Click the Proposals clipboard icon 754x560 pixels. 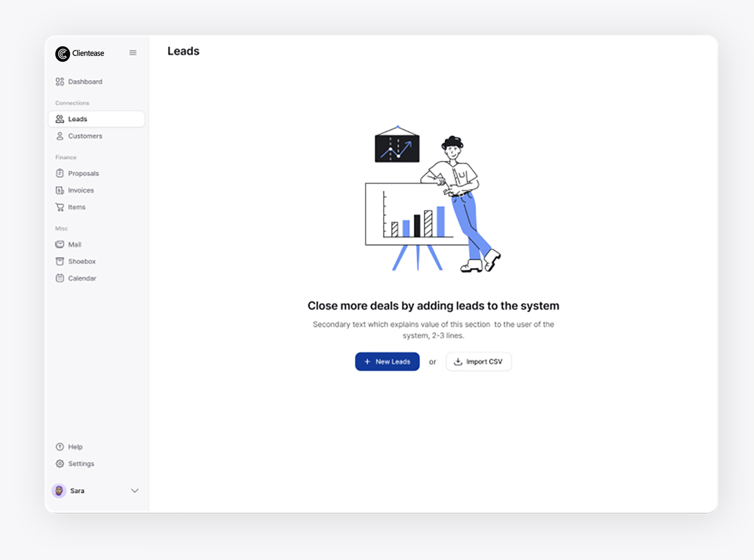click(60, 173)
